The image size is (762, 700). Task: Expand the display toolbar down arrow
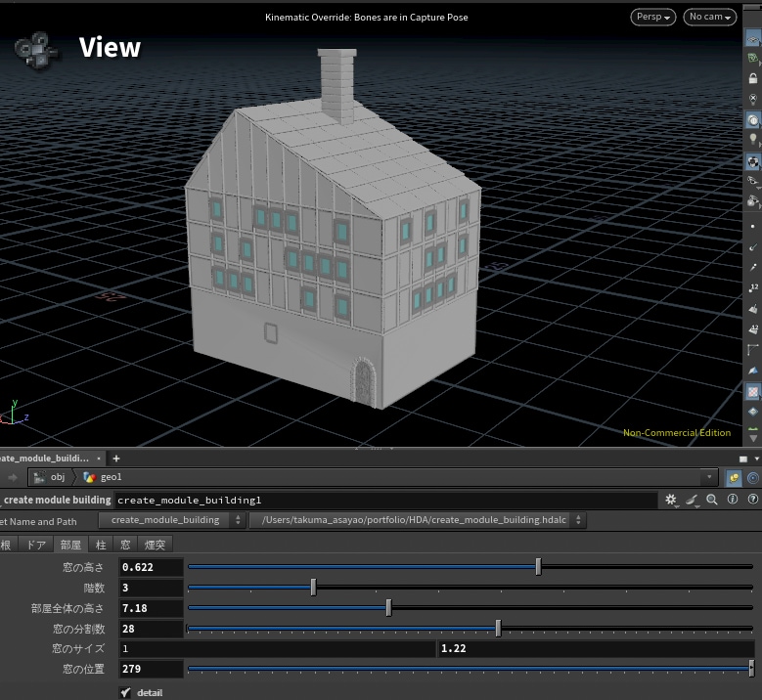click(753, 437)
